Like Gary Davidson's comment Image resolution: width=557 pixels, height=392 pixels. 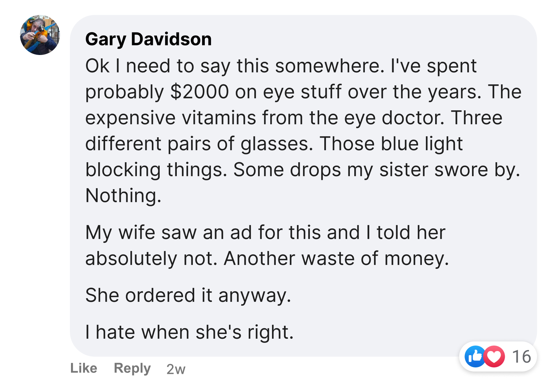tap(84, 368)
